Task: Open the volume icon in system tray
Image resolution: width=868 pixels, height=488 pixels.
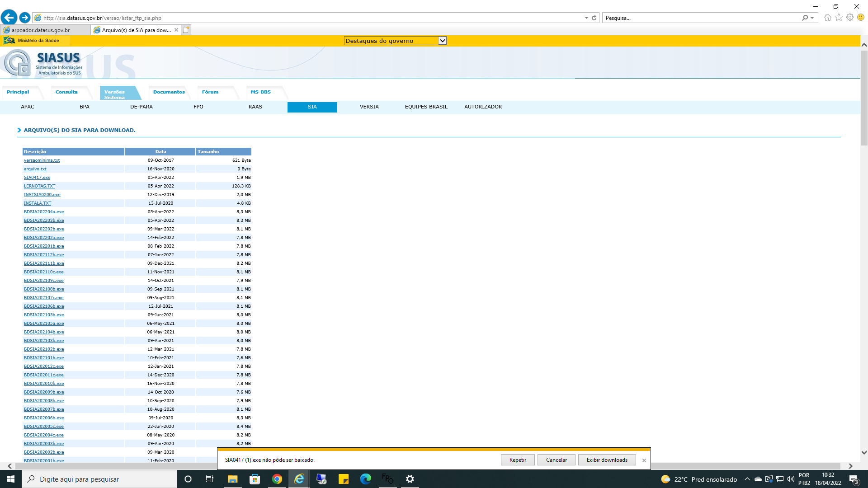Action: pyautogui.click(x=790, y=479)
